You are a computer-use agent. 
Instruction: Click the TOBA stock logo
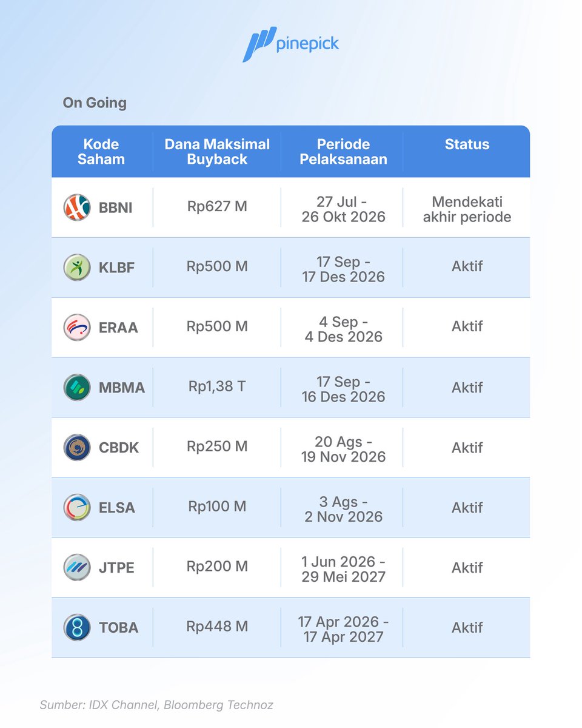(x=77, y=628)
